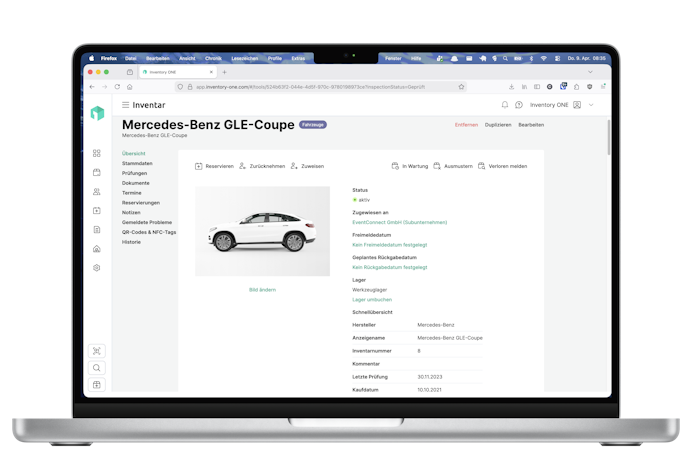This screenshot has height=450, width=692.
Task: Open the notifications bell
Action: (x=505, y=105)
